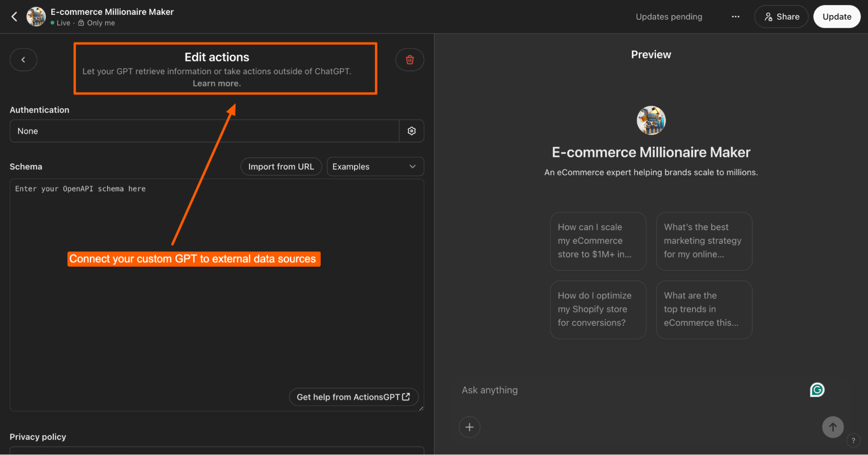This screenshot has width=868, height=455.
Task: Open the help question mark icon
Action: point(853,441)
